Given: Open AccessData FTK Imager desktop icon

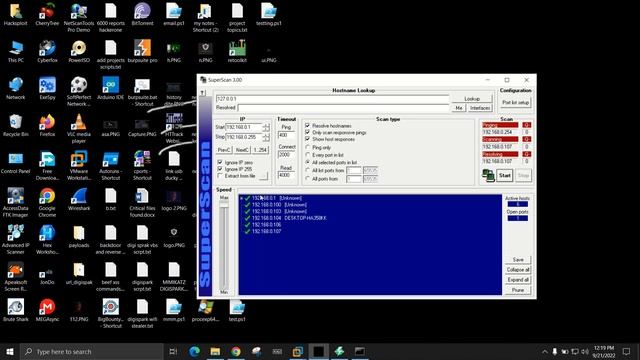Looking at the screenshot, I should click(x=16, y=202).
